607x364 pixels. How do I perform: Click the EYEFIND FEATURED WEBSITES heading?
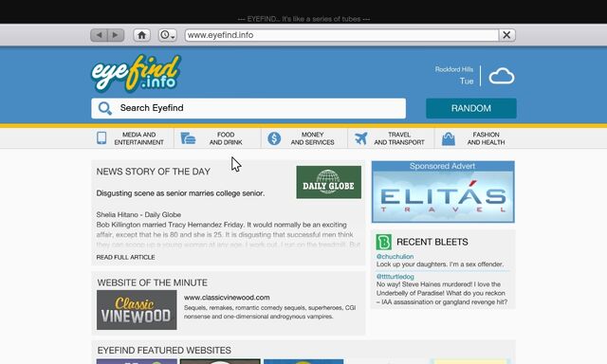click(x=164, y=351)
